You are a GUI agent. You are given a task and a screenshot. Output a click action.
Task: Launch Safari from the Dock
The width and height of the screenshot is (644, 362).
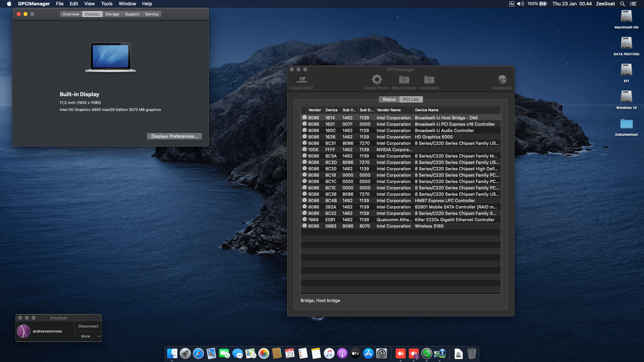click(x=198, y=353)
